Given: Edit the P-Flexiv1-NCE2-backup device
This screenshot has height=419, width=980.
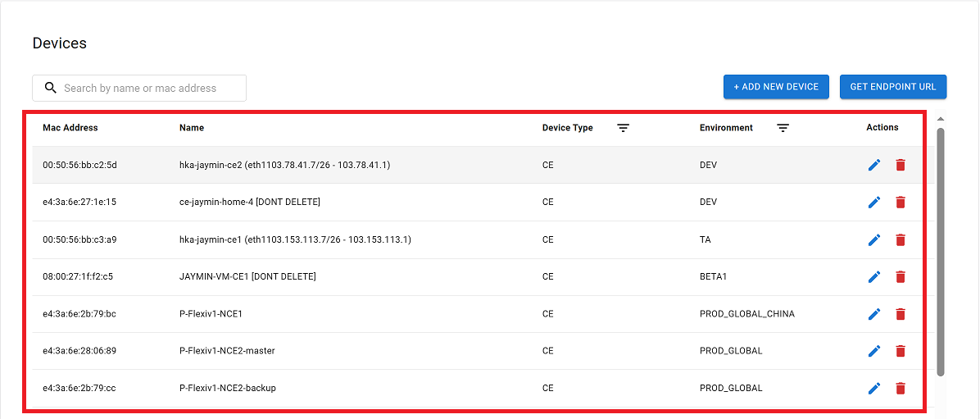Looking at the screenshot, I should (874, 389).
